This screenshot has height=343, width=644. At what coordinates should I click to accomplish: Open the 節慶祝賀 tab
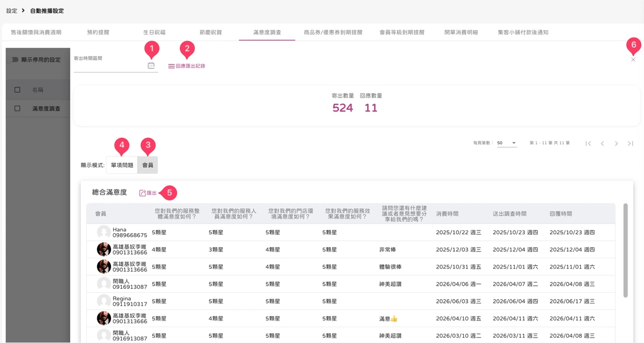210,32
